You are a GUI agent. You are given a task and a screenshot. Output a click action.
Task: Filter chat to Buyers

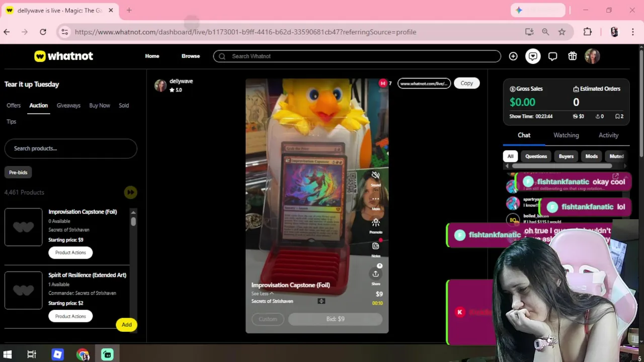point(566,156)
